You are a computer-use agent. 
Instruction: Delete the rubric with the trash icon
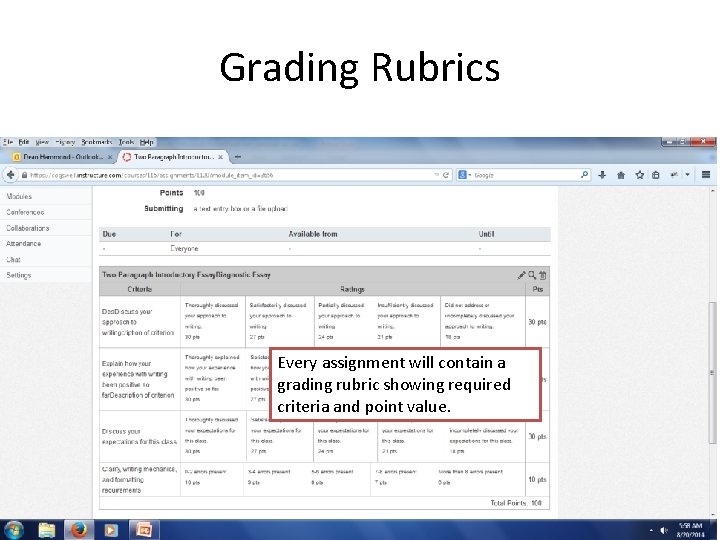click(543, 276)
